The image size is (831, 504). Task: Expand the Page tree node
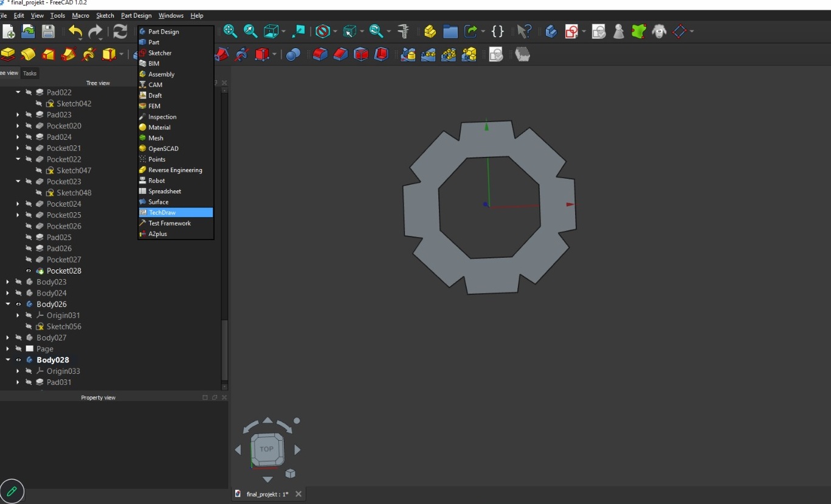pyautogui.click(x=7, y=349)
